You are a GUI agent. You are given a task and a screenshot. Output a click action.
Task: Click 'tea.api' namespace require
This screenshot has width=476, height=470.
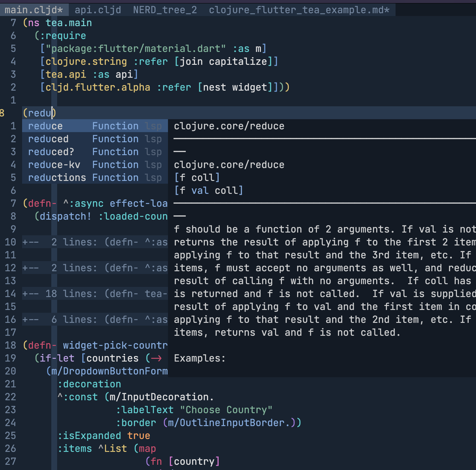[x=66, y=74]
